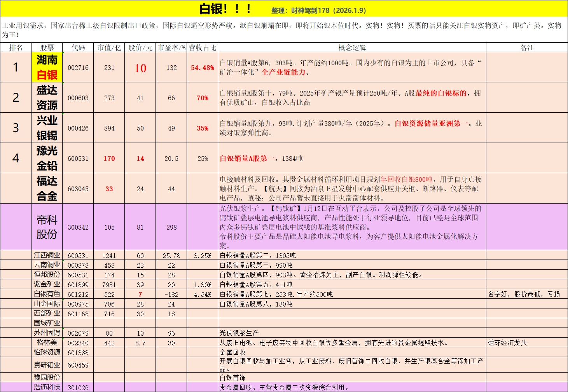Select the 排名 column header

coord(16,47)
